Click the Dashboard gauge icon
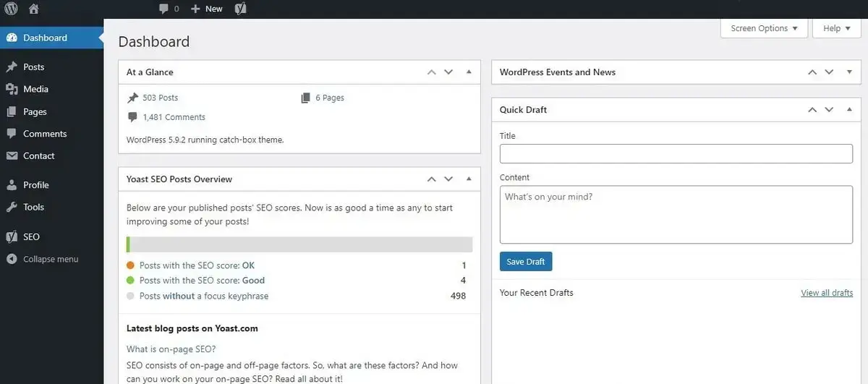 [x=12, y=38]
